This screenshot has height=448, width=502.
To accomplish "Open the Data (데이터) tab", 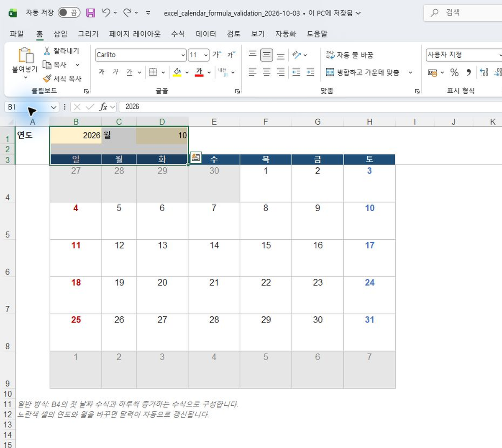I will click(x=206, y=34).
